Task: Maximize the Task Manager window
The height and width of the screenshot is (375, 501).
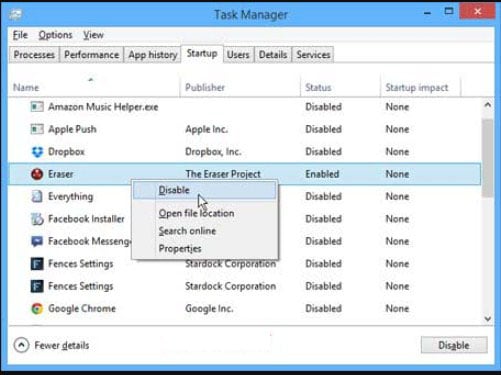Action: [x=449, y=12]
